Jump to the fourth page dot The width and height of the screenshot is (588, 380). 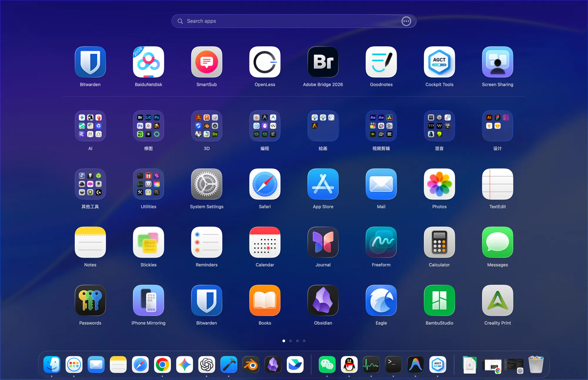coord(304,341)
